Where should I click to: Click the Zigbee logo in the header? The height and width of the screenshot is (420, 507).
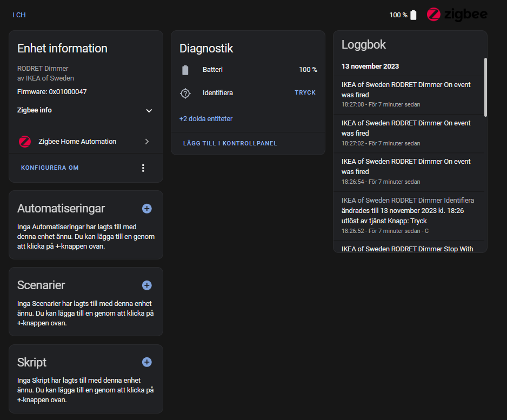457,15
